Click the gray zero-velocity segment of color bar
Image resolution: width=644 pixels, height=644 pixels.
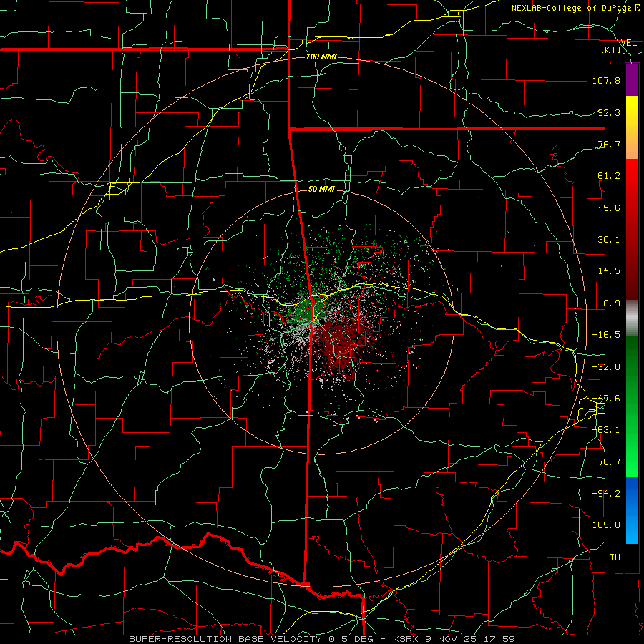632,318
